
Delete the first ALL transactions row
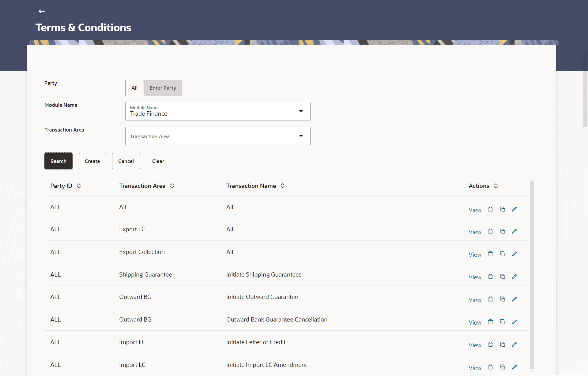(490, 209)
